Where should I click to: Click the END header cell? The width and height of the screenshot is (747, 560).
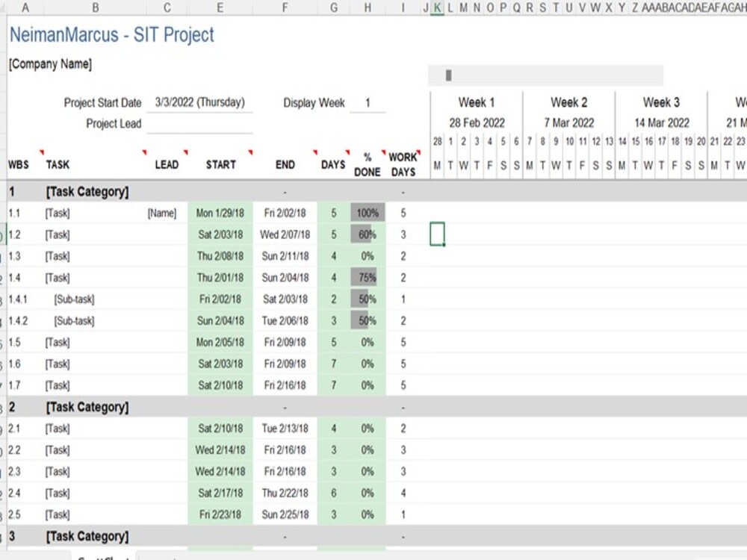pyautogui.click(x=285, y=165)
